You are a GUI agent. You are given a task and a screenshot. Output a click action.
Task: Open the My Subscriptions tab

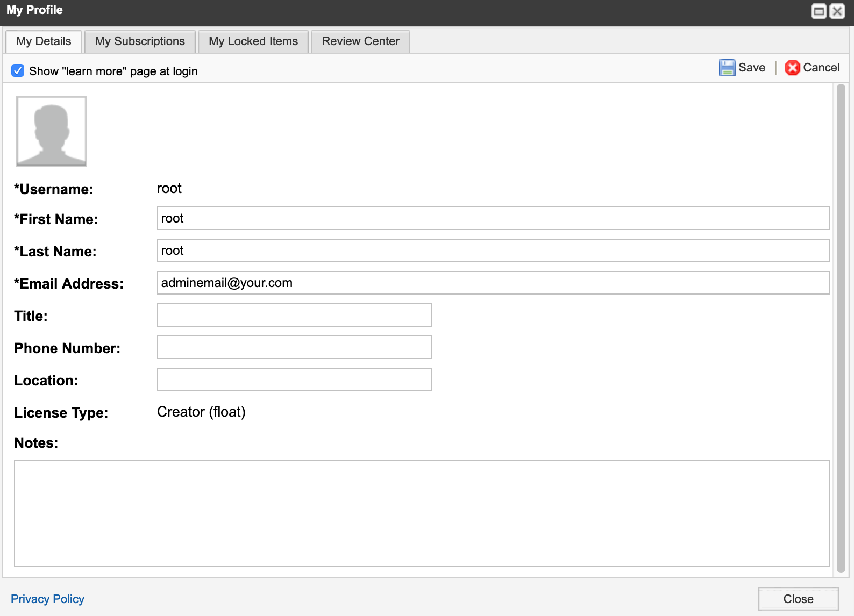(x=140, y=41)
